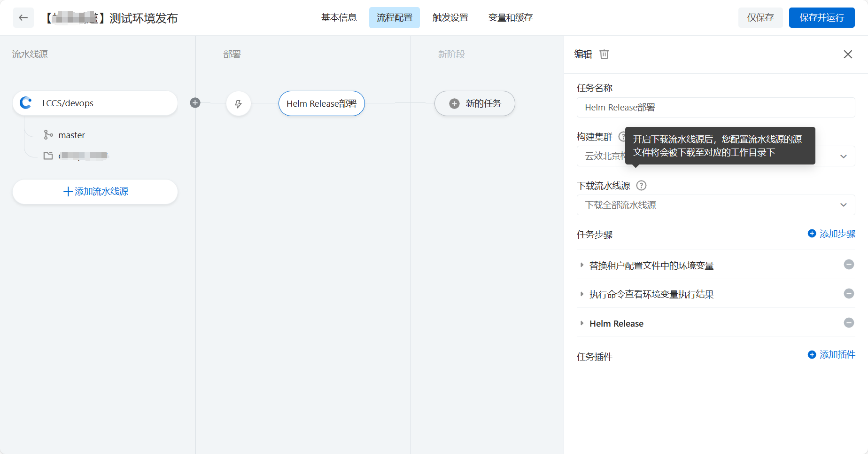Image resolution: width=868 pixels, height=454 pixels.
Task: Select the LCCS/devops pipeline source
Action: (95, 103)
